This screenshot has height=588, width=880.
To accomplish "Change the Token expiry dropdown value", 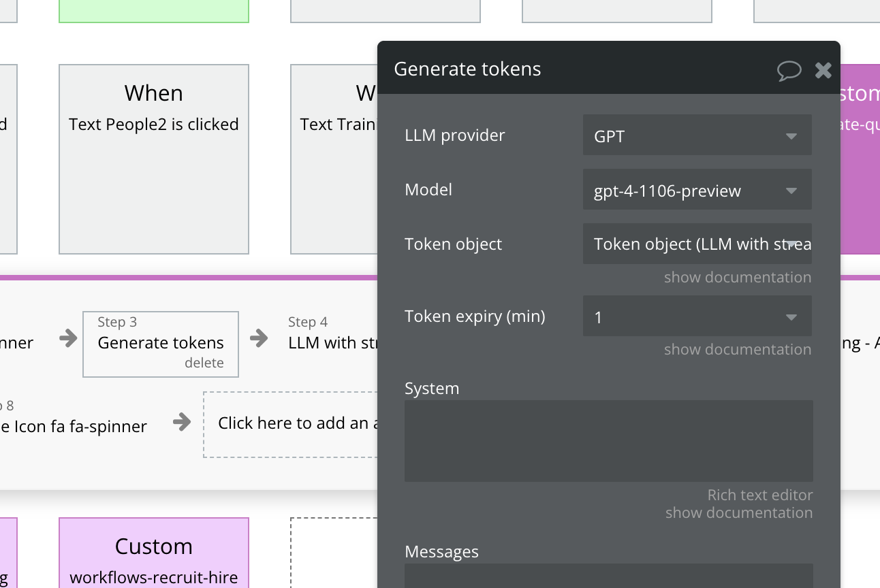I will pos(697,316).
